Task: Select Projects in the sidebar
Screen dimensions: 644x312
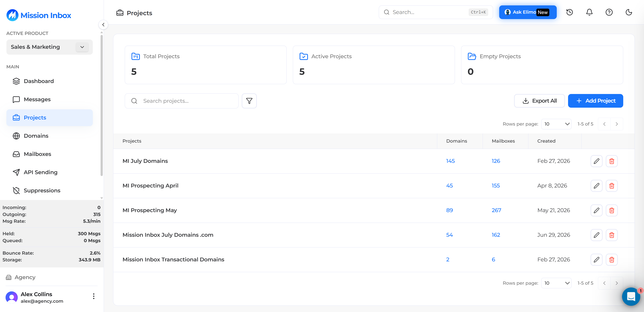Action: (x=49, y=118)
